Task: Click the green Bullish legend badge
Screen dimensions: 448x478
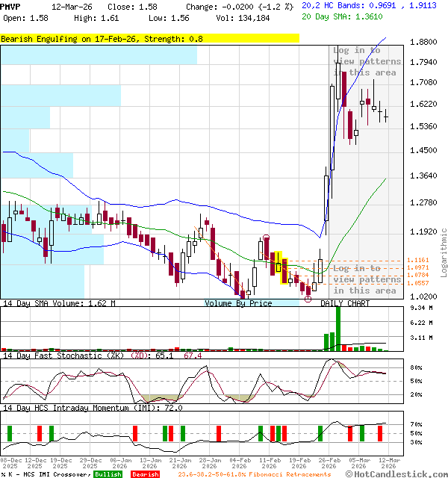Action: [x=108, y=474]
